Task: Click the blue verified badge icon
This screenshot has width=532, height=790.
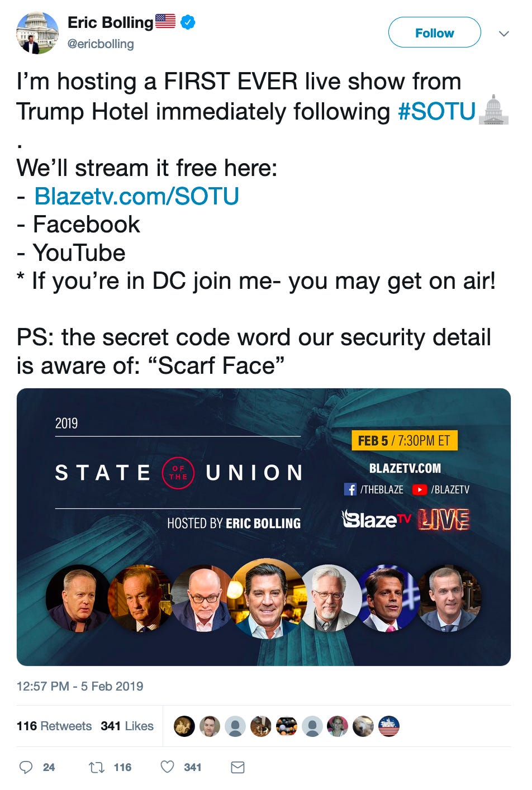Action: click(188, 22)
